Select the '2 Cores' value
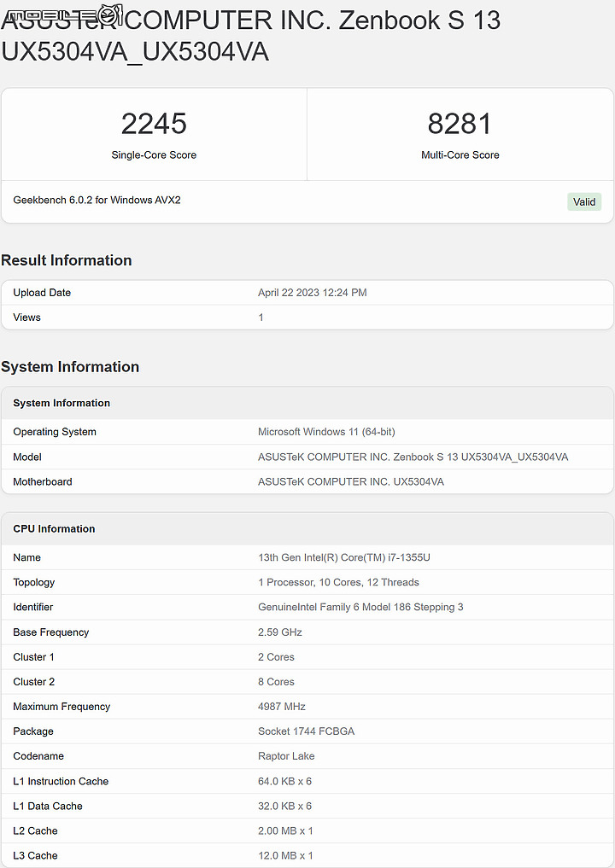615x868 pixels. pyautogui.click(x=276, y=657)
